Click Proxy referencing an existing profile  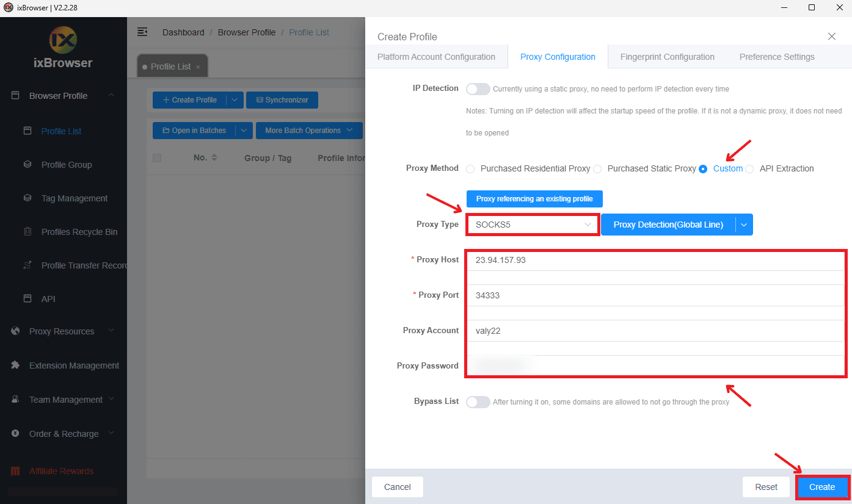point(534,198)
